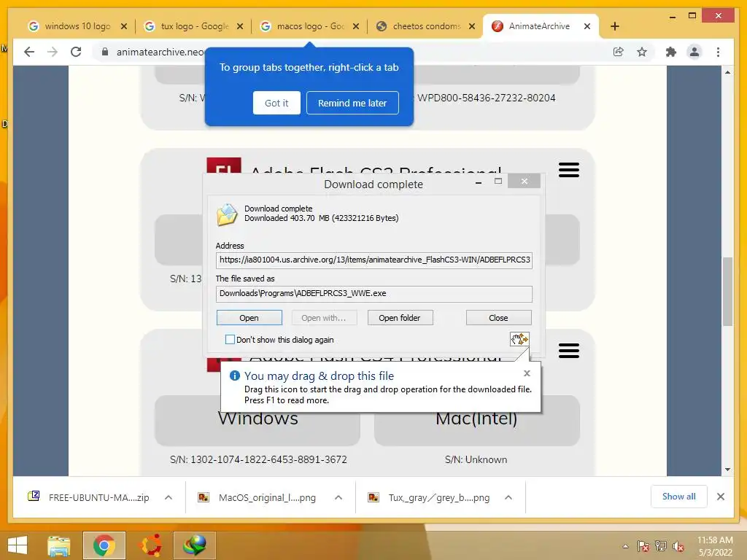Click the network tray icon
The image size is (747, 560).
[x=661, y=546]
